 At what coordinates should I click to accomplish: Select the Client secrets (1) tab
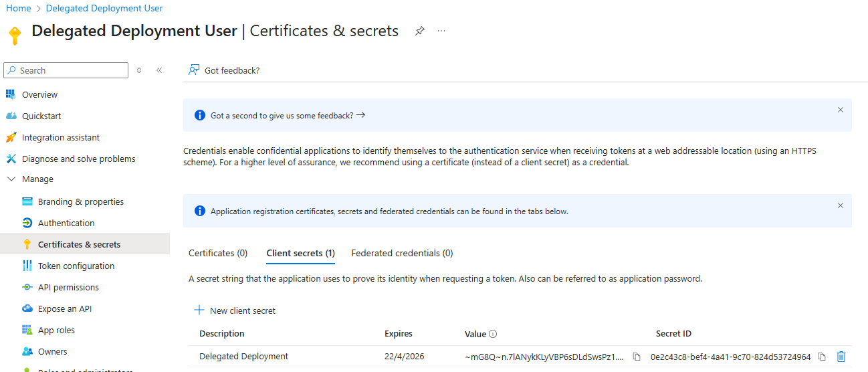coord(300,254)
